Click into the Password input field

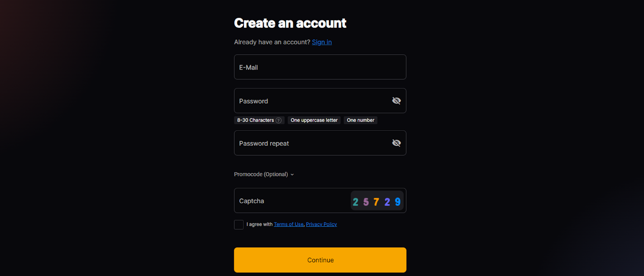pyautogui.click(x=310, y=101)
